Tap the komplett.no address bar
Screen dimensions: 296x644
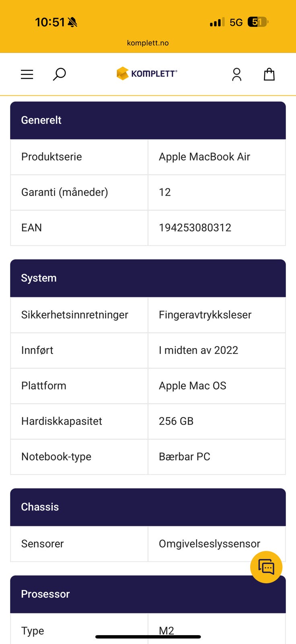click(148, 43)
